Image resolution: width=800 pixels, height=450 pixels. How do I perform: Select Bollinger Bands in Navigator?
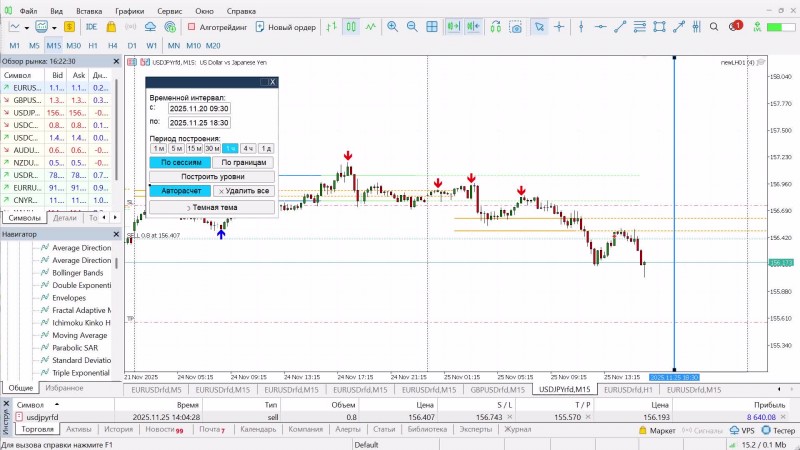click(x=78, y=273)
